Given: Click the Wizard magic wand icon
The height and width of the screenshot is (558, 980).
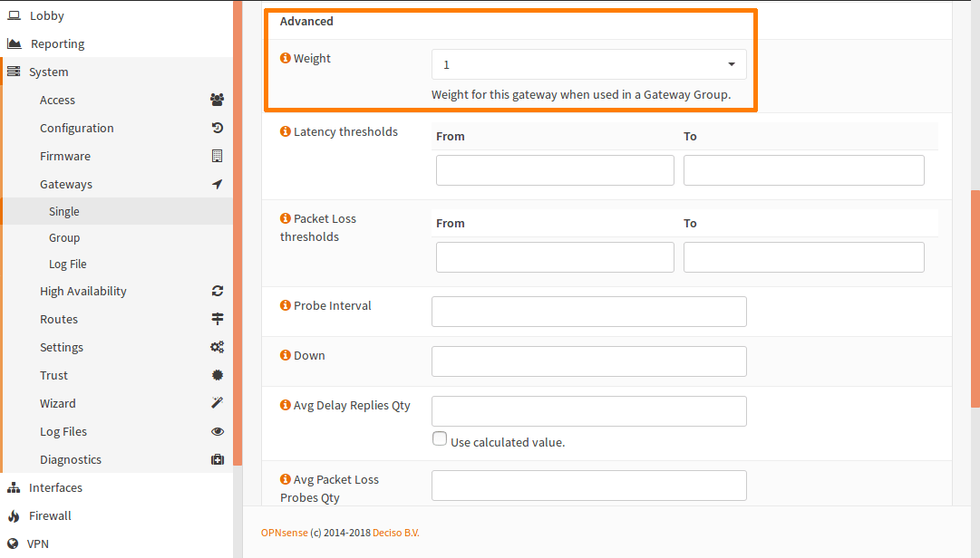Looking at the screenshot, I should (217, 403).
